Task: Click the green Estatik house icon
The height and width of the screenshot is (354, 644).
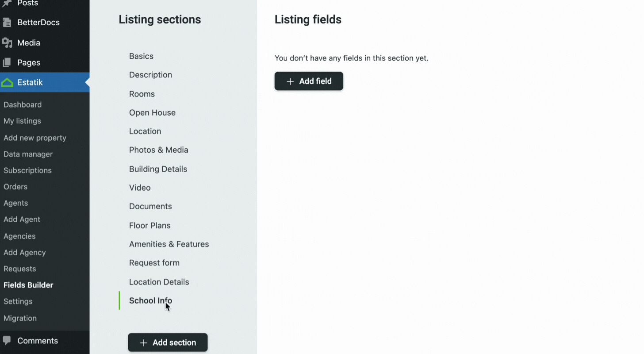Action: (7, 83)
